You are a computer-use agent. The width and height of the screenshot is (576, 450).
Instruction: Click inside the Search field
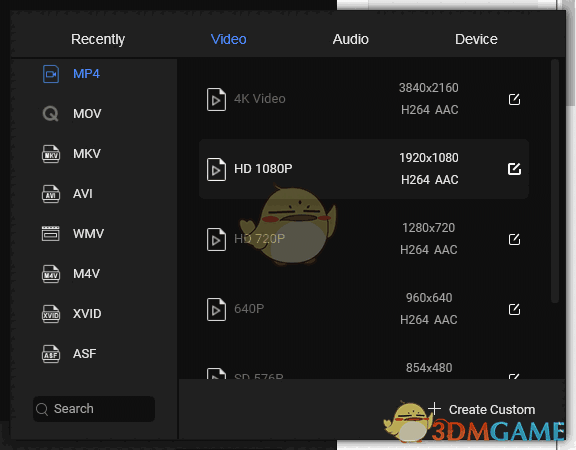coord(94,409)
